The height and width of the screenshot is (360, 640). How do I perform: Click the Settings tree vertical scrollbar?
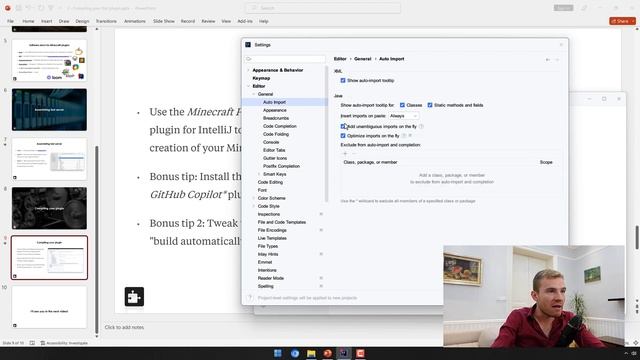click(x=326, y=135)
